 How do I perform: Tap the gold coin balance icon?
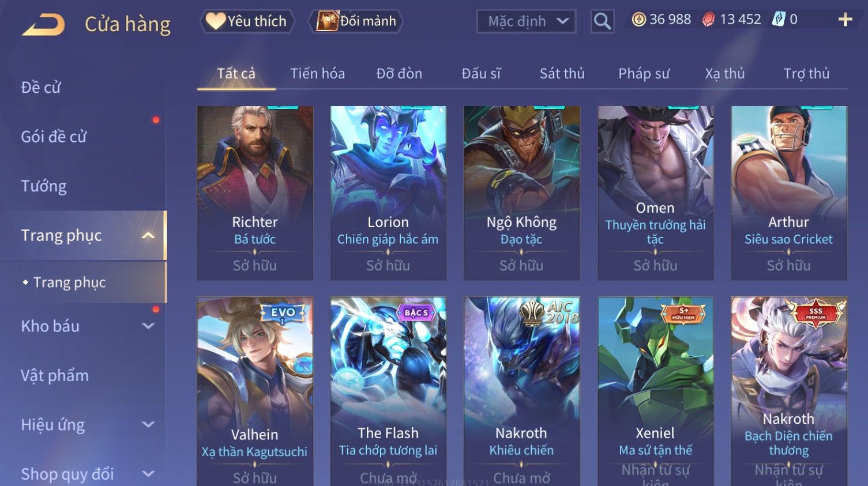(x=638, y=20)
